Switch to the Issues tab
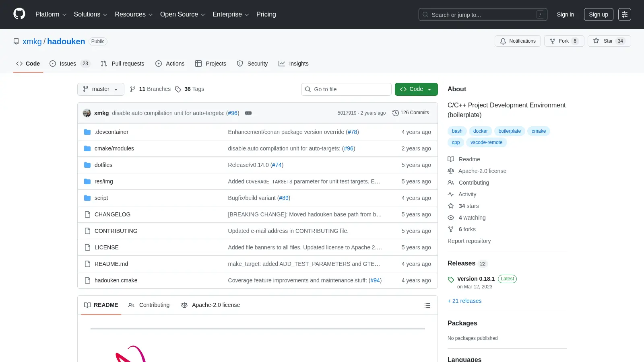The image size is (644, 362). 70,64
